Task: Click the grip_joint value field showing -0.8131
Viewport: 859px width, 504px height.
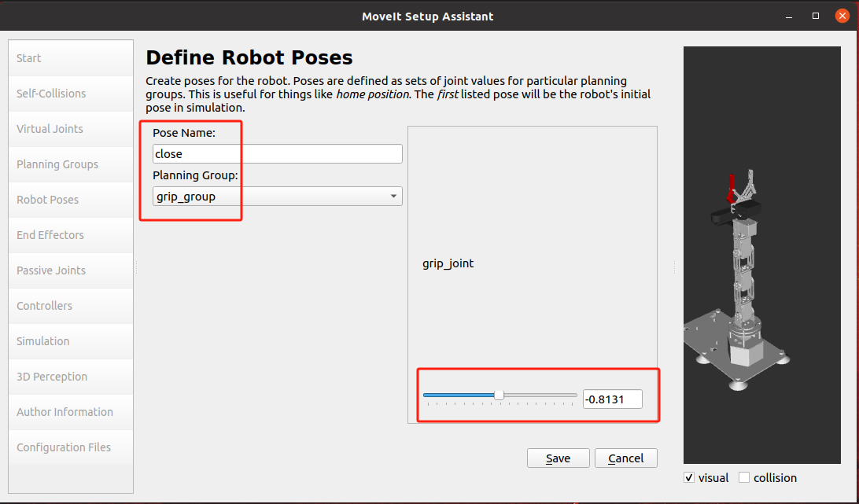Action: [613, 399]
